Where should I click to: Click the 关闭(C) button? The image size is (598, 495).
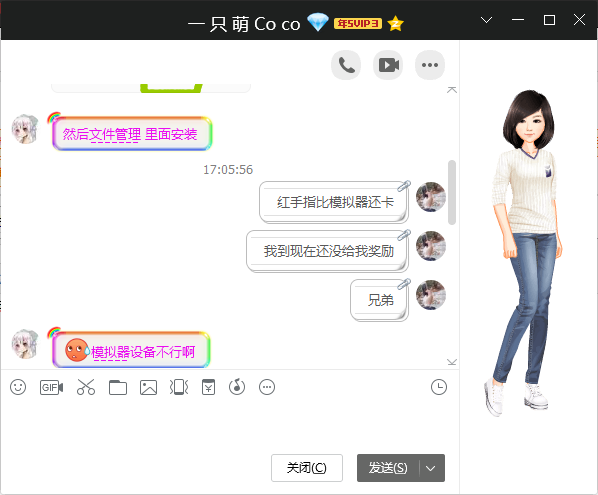(x=307, y=468)
